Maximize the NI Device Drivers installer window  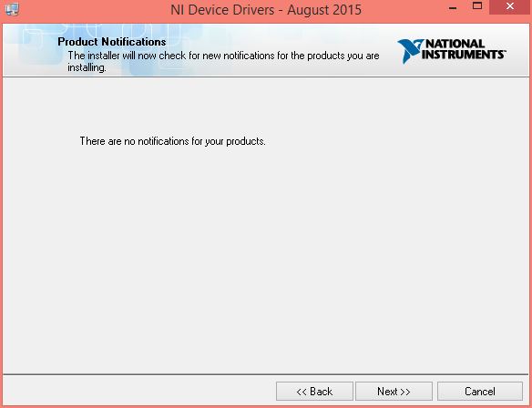coord(477,6)
